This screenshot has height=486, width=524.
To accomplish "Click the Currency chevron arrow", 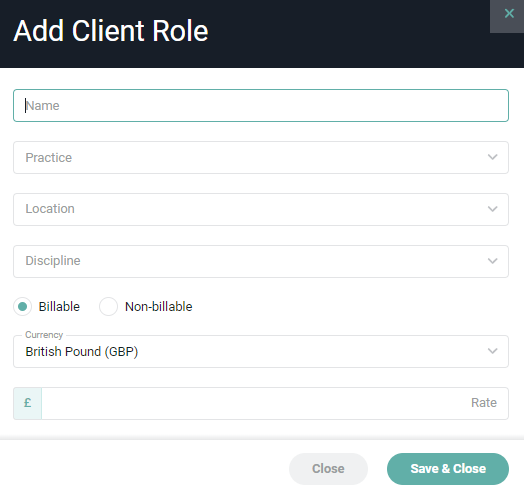I will [x=492, y=351].
